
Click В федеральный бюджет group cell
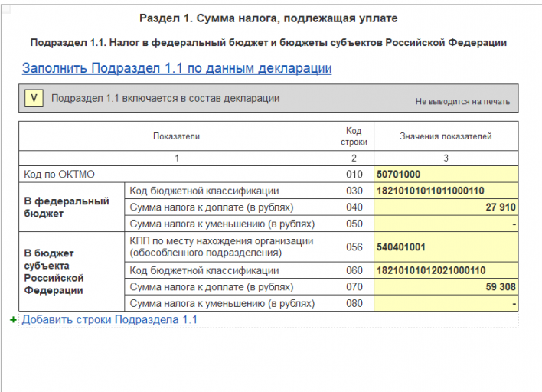(71, 207)
